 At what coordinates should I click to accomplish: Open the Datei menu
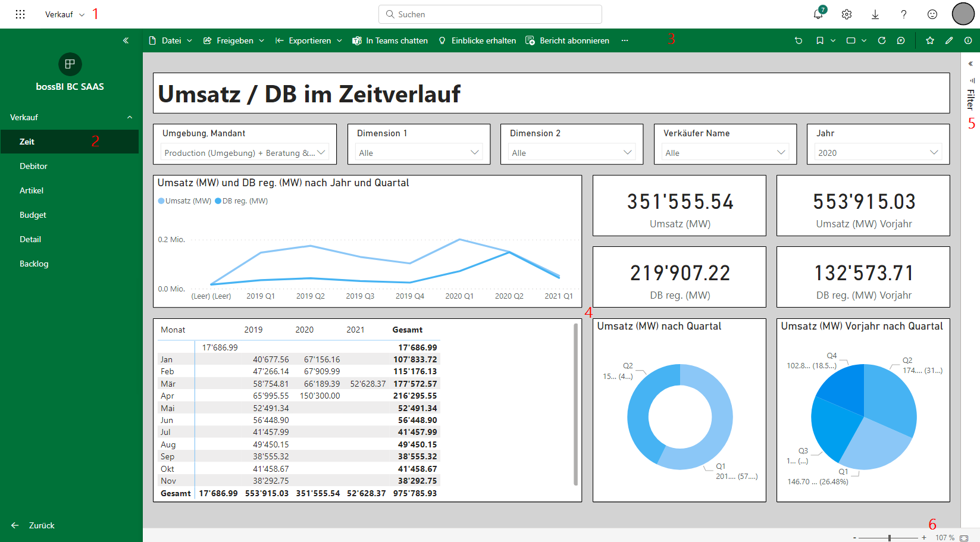170,40
